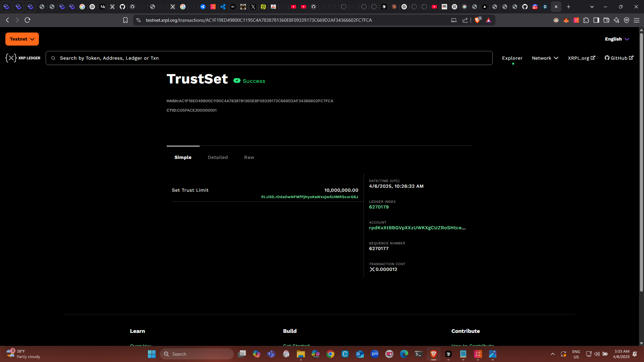This screenshot has height=362, width=644.
Task: Click the RLUSD token issuer link
Action: (x=310, y=197)
